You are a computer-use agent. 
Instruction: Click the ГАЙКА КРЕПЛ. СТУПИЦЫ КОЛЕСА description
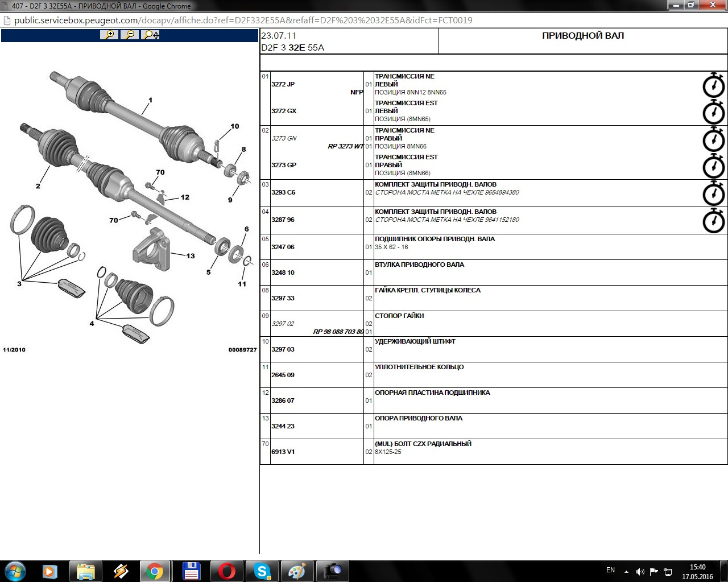click(x=428, y=290)
